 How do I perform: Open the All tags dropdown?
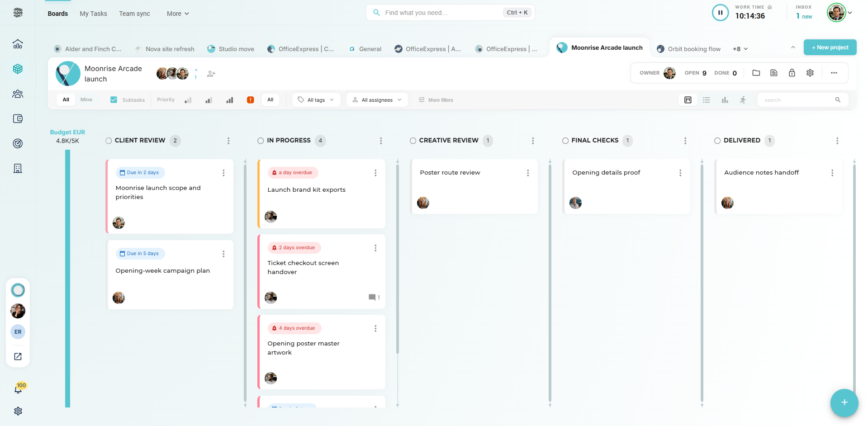pos(316,100)
